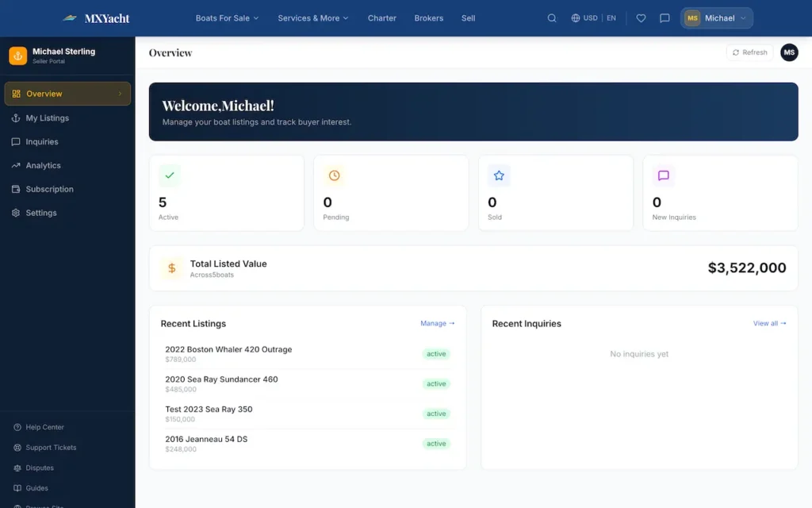Click the No inquiries yet message
The image size is (812, 508).
[639, 354]
